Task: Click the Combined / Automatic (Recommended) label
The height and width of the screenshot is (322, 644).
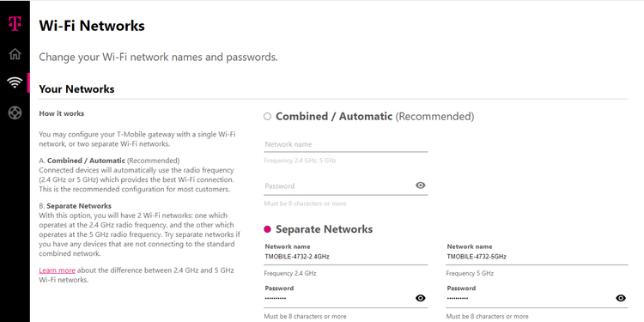Action: (374, 117)
